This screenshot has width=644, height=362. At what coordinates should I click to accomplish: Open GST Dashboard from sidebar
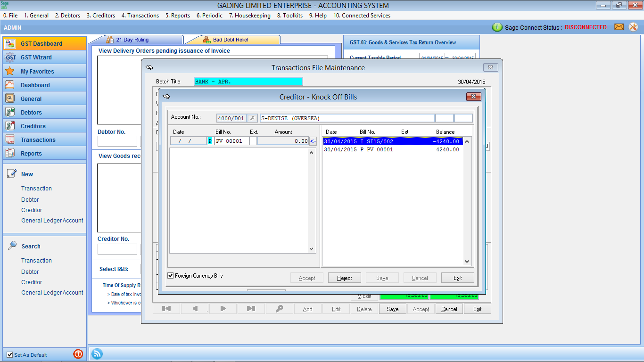(45, 43)
